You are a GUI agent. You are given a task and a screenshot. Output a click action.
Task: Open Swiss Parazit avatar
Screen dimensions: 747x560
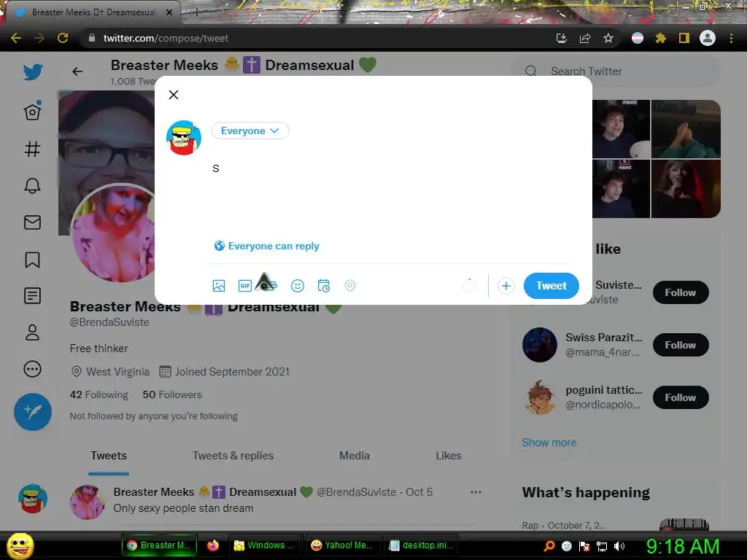(540, 345)
